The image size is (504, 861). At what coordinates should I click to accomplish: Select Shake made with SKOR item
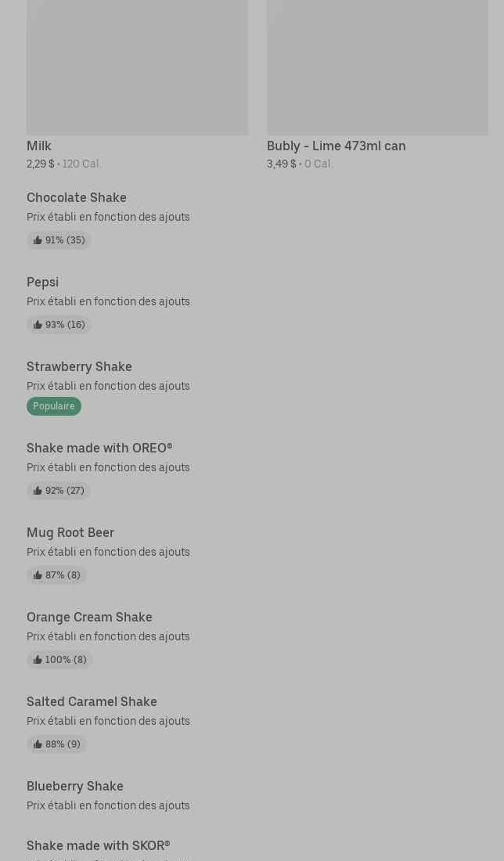click(x=99, y=845)
